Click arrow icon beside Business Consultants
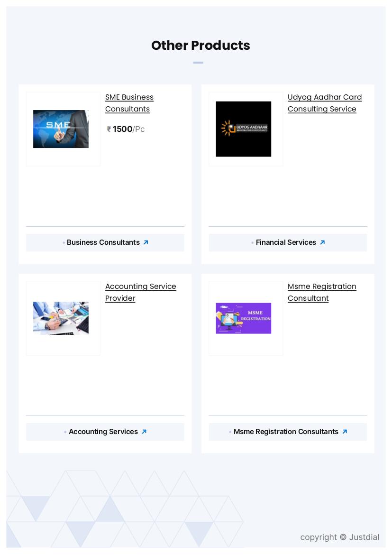The width and height of the screenshot is (392, 555). 146,242
